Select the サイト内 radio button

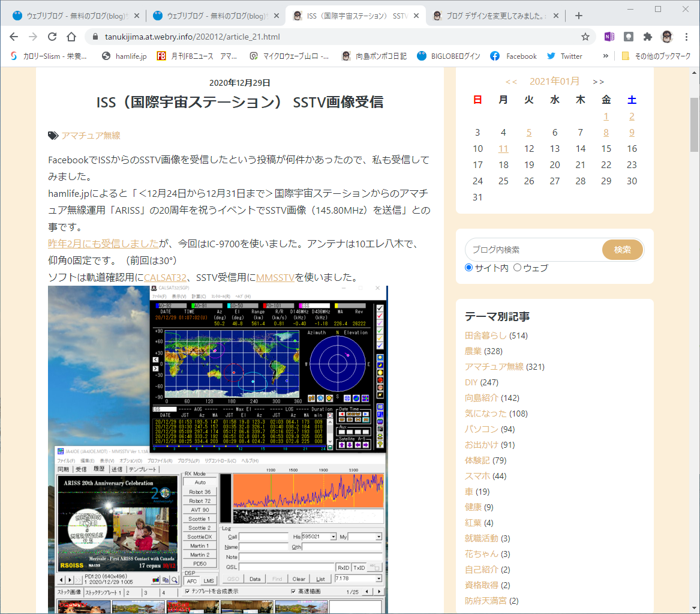tap(468, 268)
